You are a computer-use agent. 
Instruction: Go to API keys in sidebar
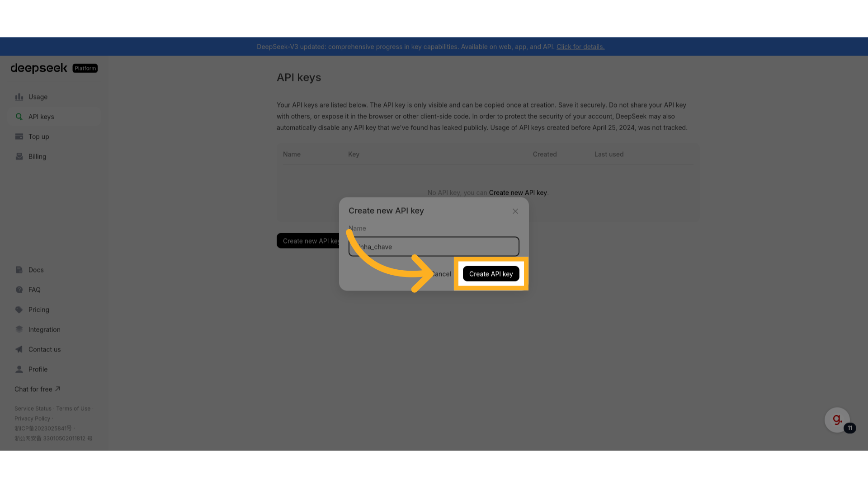[54, 117]
